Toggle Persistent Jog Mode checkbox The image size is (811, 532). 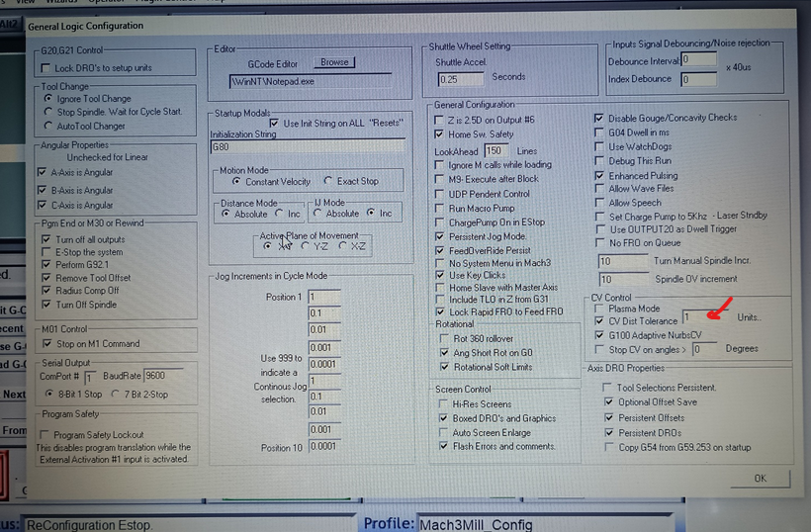(x=440, y=236)
